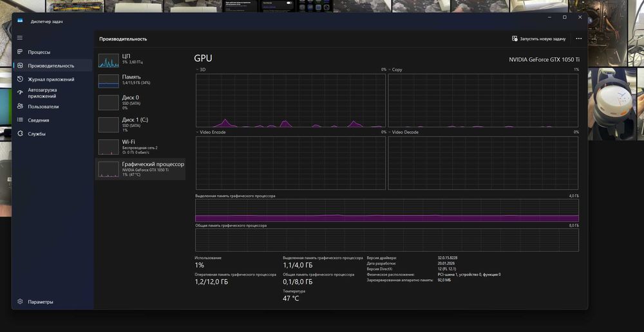This screenshot has height=332, width=644.
Task: Open headphones photo in background gallery
Action: tap(612, 104)
